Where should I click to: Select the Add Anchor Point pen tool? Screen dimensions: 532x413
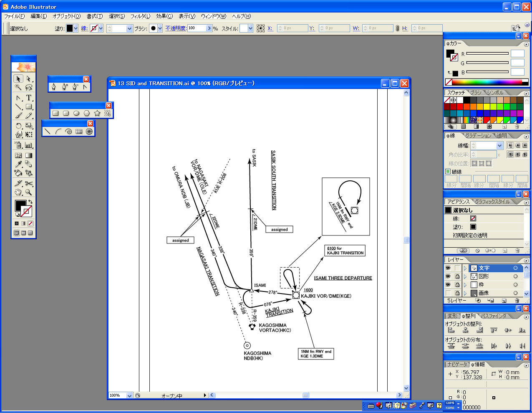pyautogui.click(x=65, y=87)
